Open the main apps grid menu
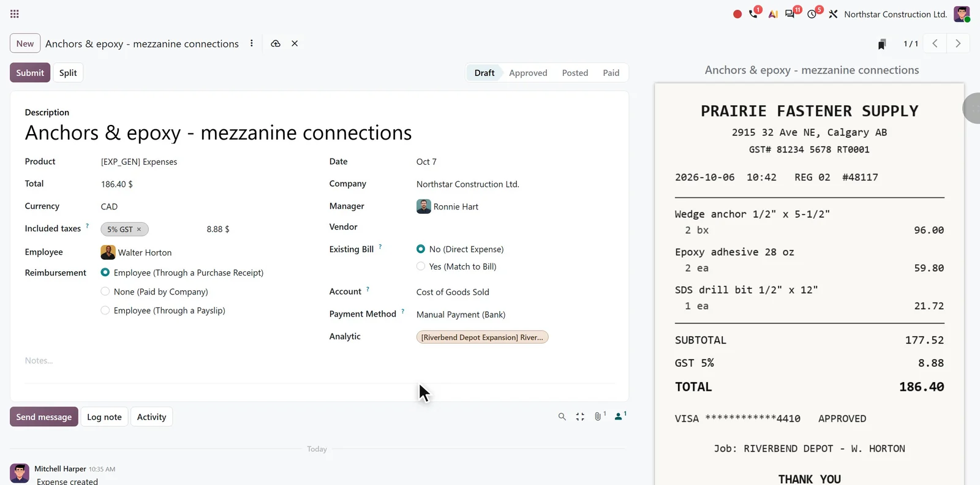 [x=15, y=13]
